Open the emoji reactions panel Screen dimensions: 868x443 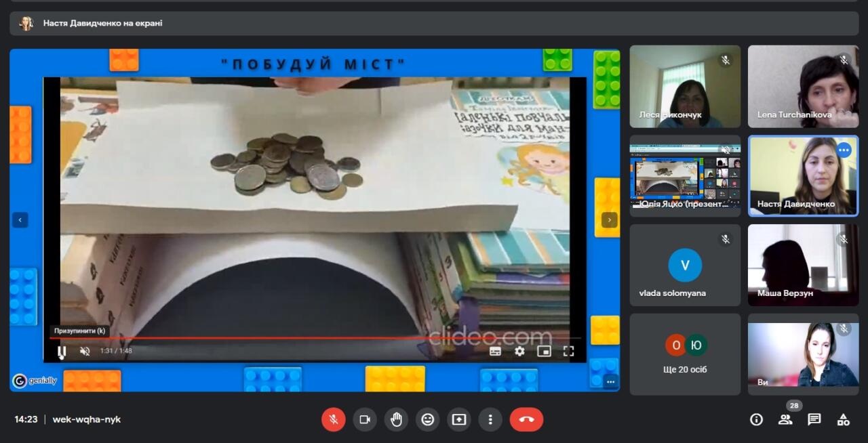point(427,419)
